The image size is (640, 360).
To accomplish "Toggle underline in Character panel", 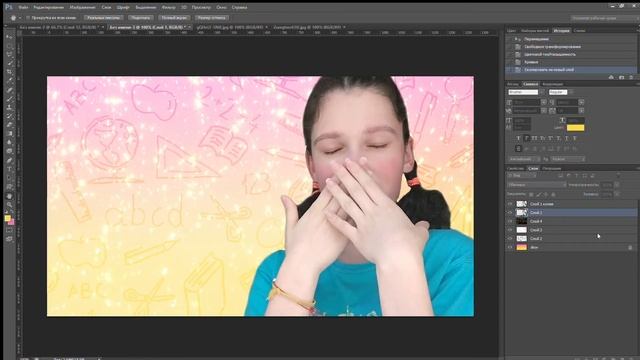I will pos(567,138).
